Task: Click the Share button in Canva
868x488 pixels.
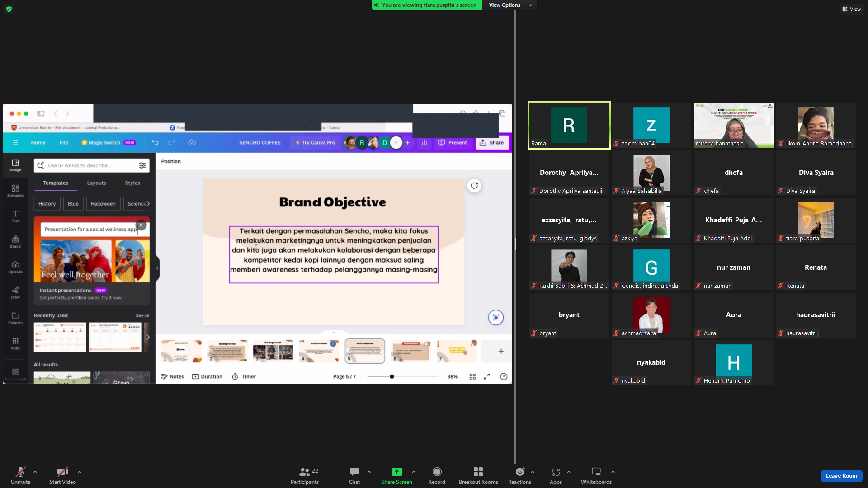Action: pyautogui.click(x=492, y=143)
